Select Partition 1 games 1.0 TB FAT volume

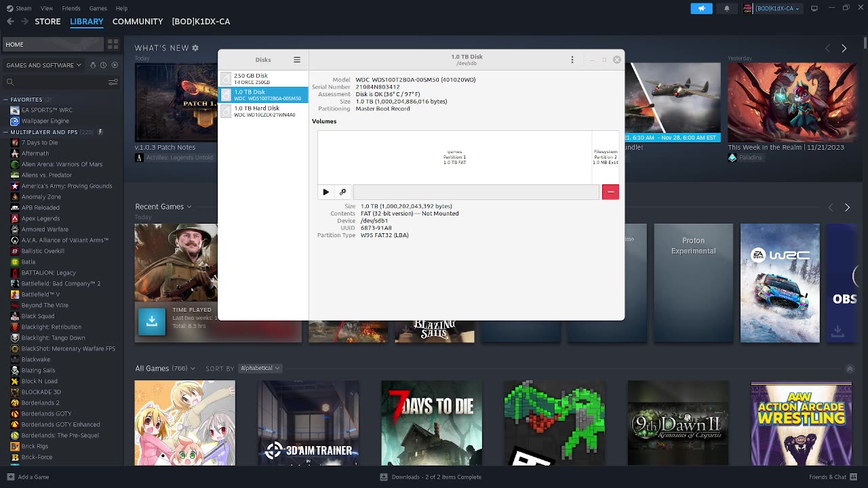[x=454, y=157]
